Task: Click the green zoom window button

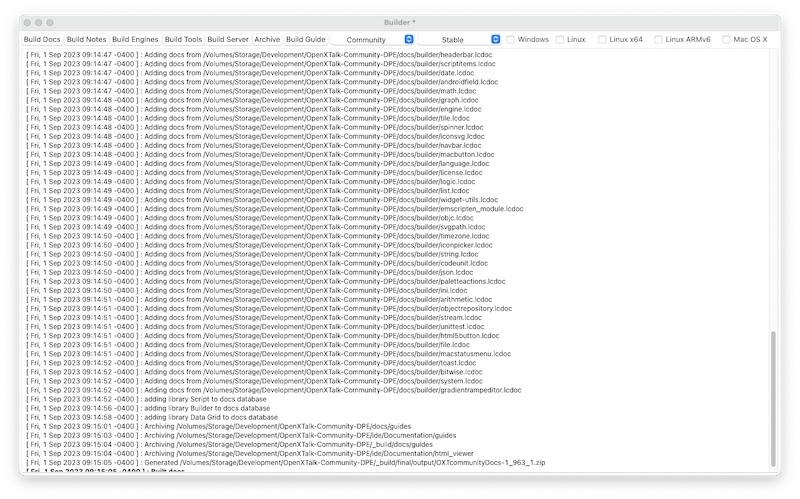Action: 51,22
